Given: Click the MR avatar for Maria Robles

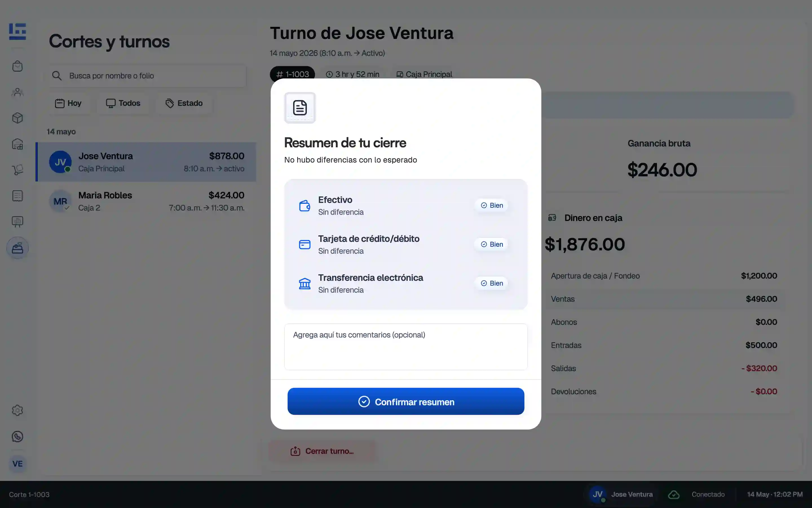Looking at the screenshot, I should point(60,201).
